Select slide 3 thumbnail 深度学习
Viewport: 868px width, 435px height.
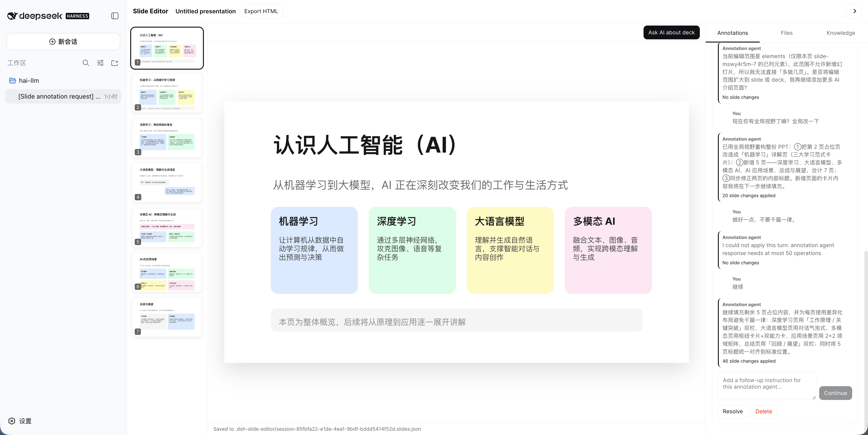pyautogui.click(x=167, y=138)
